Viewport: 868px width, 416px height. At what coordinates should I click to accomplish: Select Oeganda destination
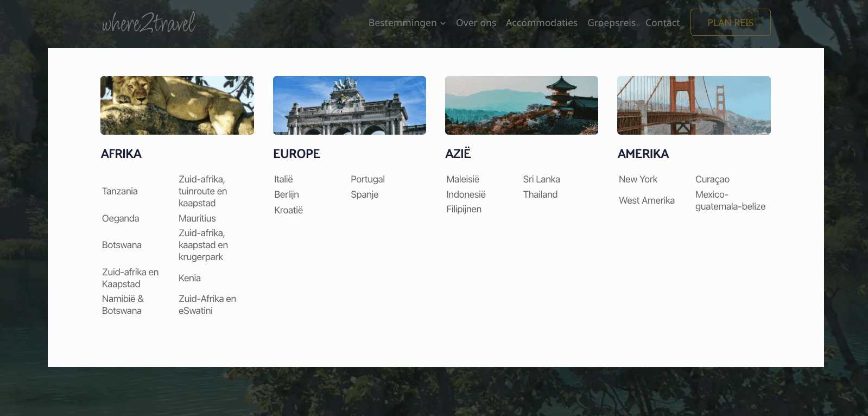pos(121,218)
